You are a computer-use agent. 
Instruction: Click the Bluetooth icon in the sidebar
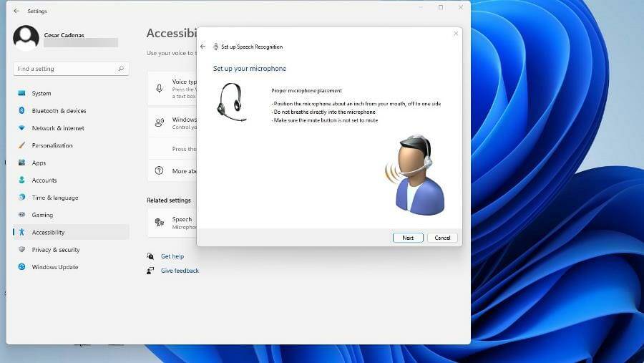point(21,110)
